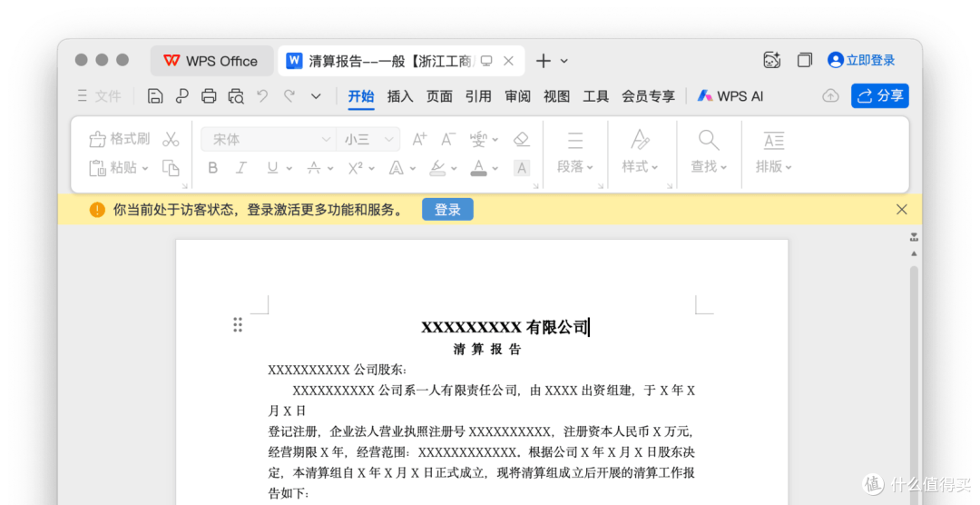
Task: Switch to the 审阅 Review tab
Action: click(517, 95)
